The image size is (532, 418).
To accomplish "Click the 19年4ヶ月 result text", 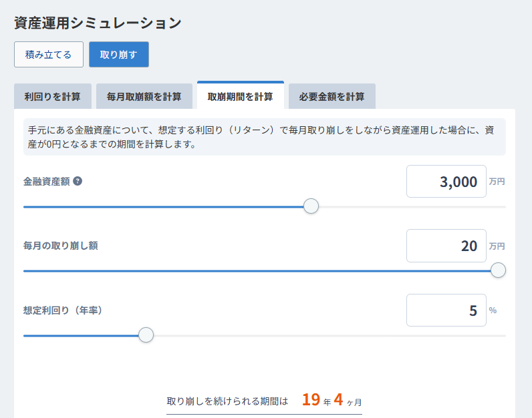I will 331,401.
